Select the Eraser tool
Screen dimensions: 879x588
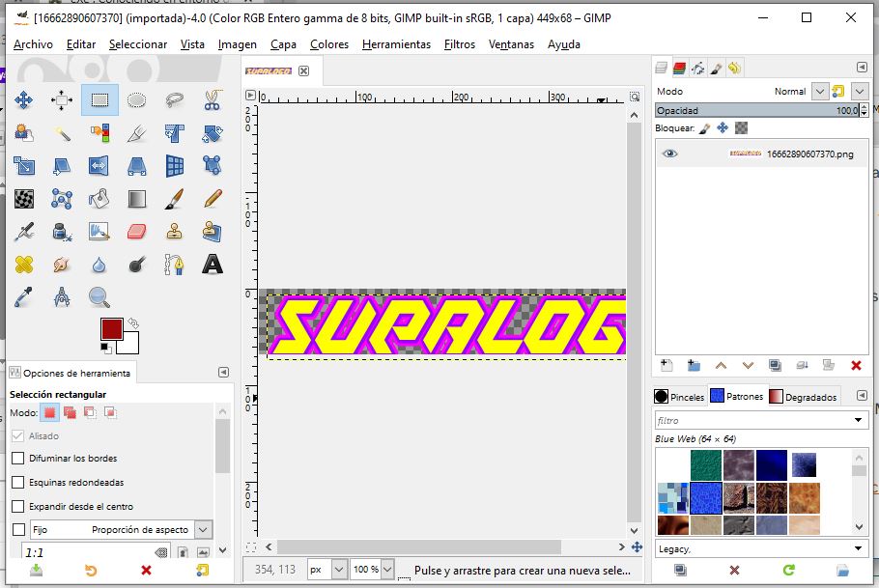pos(137,231)
